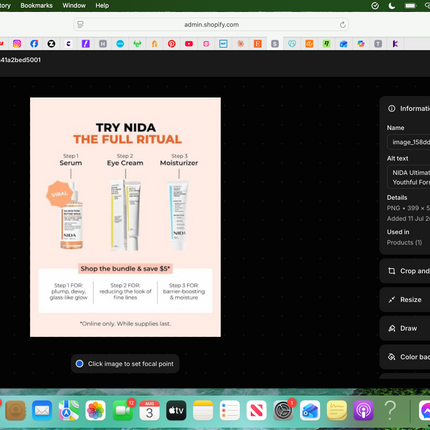Image resolution: width=430 pixels, height=430 pixels.
Task: Open Notes from the Dock
Action: pos(203,411)
